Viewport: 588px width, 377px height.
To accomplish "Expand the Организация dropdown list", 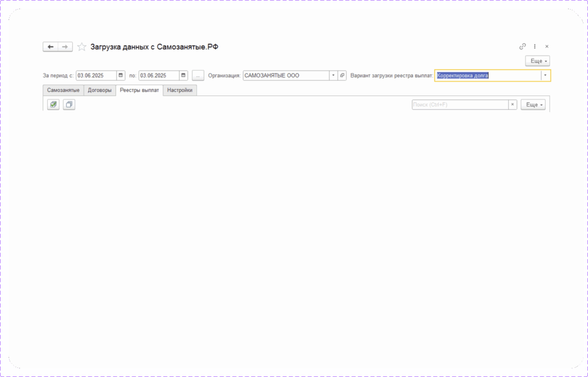I will 333,75.
